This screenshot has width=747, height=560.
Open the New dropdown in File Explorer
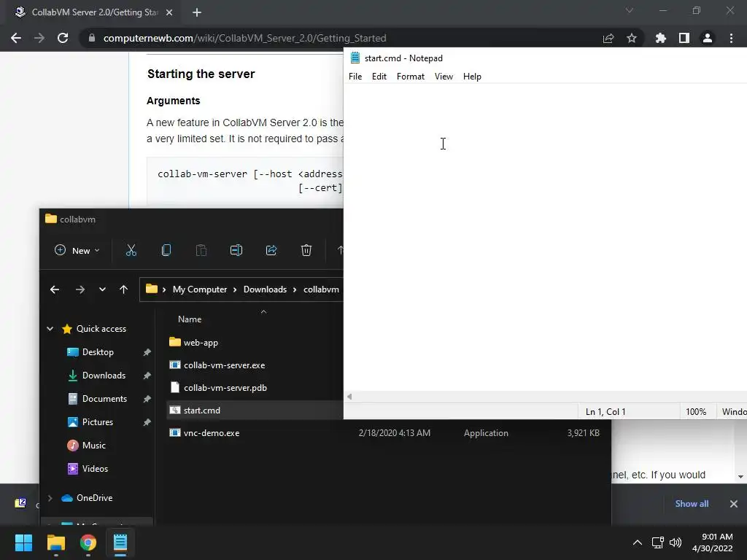(x=77, y=251)
